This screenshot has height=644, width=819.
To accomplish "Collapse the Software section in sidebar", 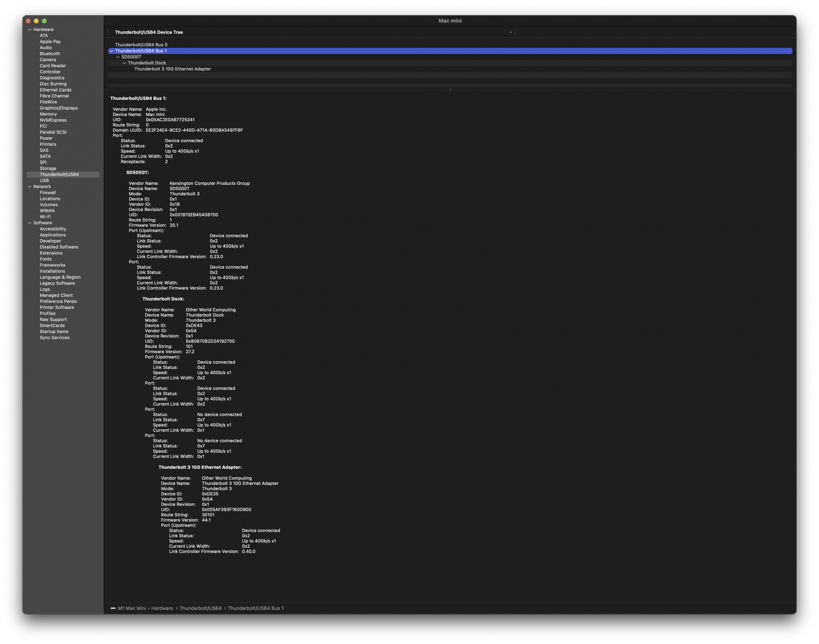I will pos(29,223).
